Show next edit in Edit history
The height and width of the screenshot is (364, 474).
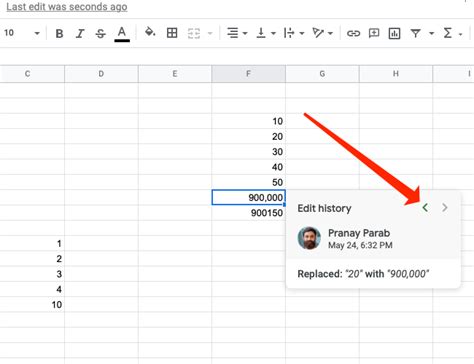click(x=445, y=208)
